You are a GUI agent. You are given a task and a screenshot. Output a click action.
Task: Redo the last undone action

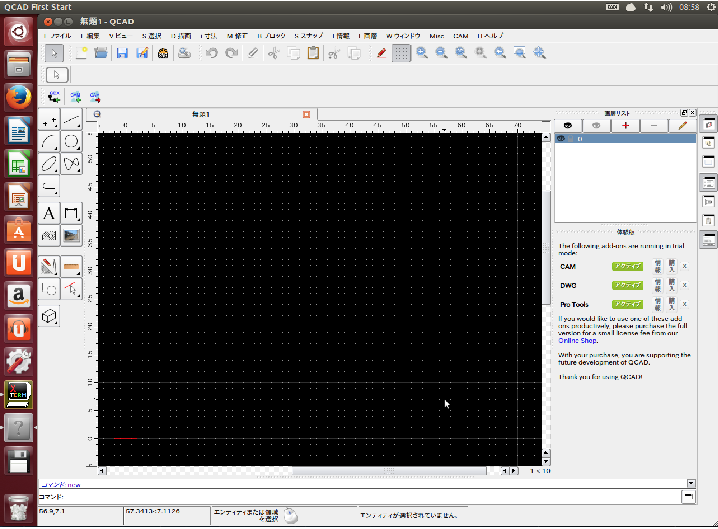click(x=232, y=53)
